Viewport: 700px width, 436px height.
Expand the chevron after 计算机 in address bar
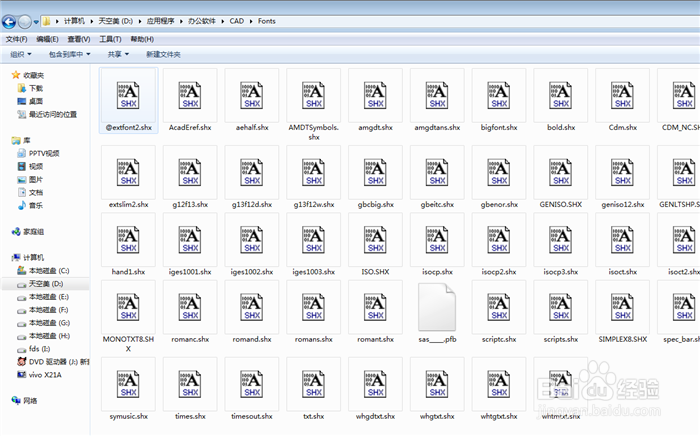[92, 21]
